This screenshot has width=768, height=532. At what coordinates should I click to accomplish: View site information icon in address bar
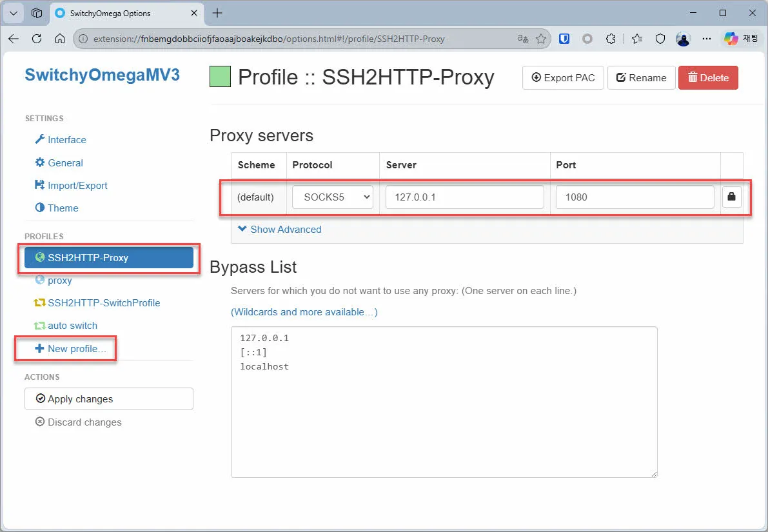(x=83, y=39)
